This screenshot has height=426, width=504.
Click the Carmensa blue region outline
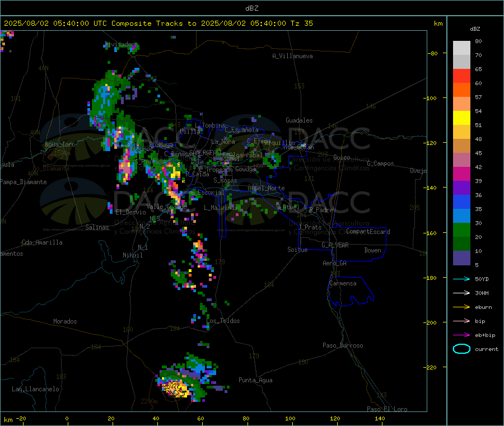[x=350, y=291]
